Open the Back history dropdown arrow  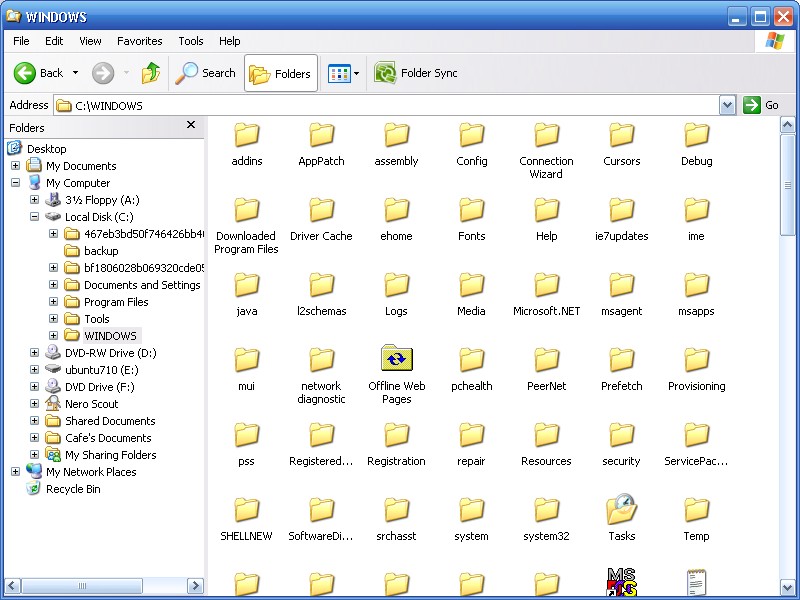(76, 73)
